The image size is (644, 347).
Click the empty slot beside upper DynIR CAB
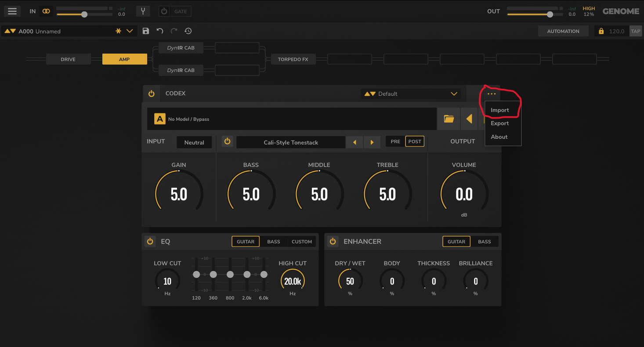coord(237,48)
